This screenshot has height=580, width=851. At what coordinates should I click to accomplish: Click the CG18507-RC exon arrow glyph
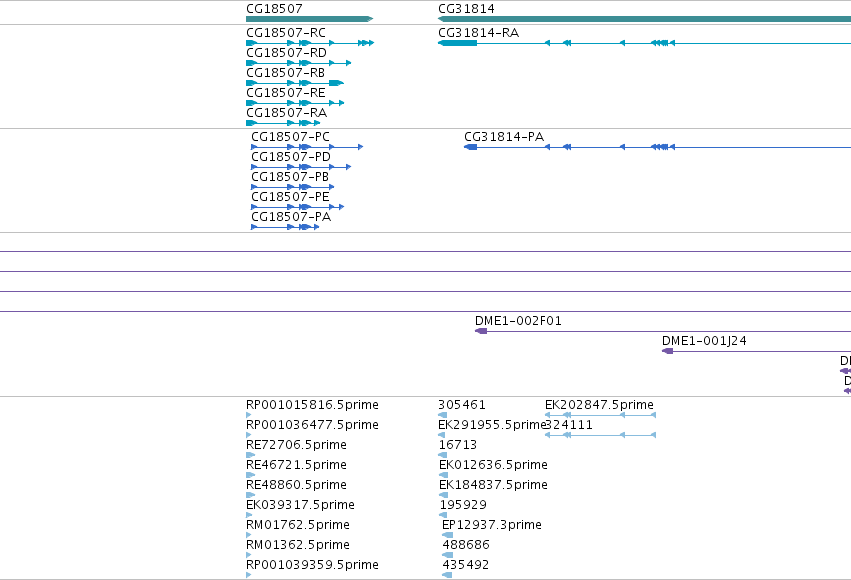click(310, 43)
